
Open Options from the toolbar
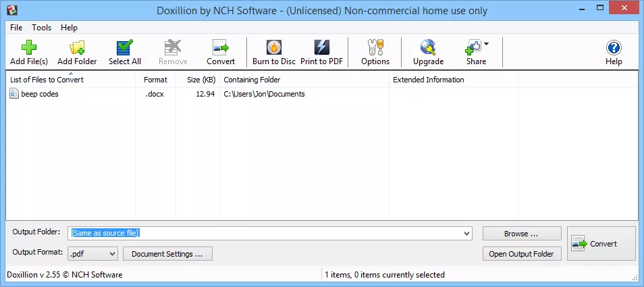(x=375, y=52)
